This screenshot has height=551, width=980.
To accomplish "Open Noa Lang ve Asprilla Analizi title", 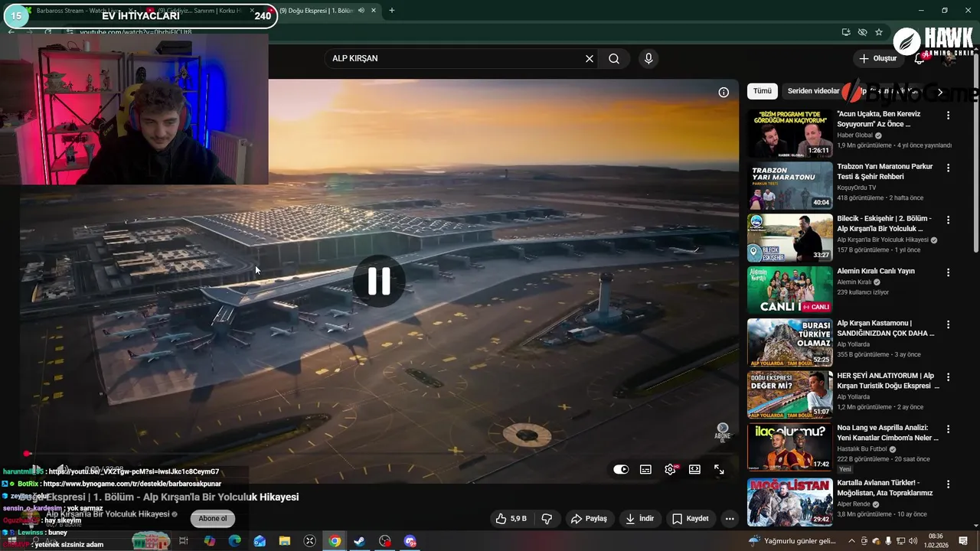I will (887, 433).
